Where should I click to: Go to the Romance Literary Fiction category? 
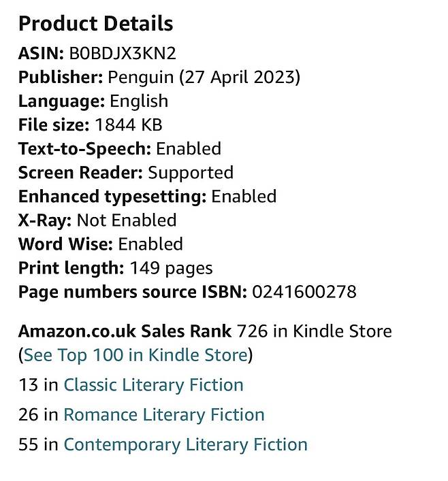click(163, 415)
